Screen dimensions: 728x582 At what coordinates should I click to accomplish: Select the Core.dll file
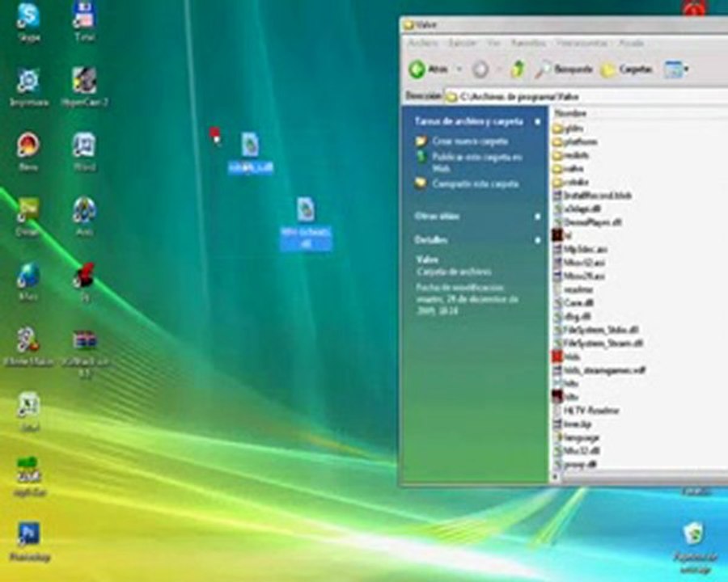point(574,303)
